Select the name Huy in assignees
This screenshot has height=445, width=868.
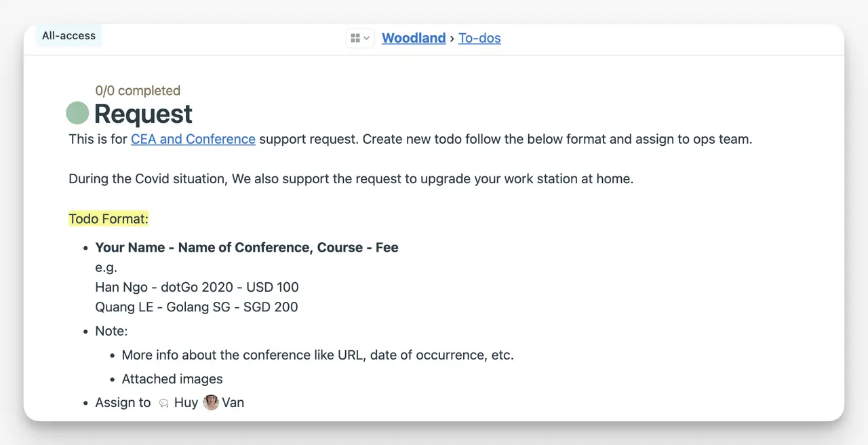[186, 402]
